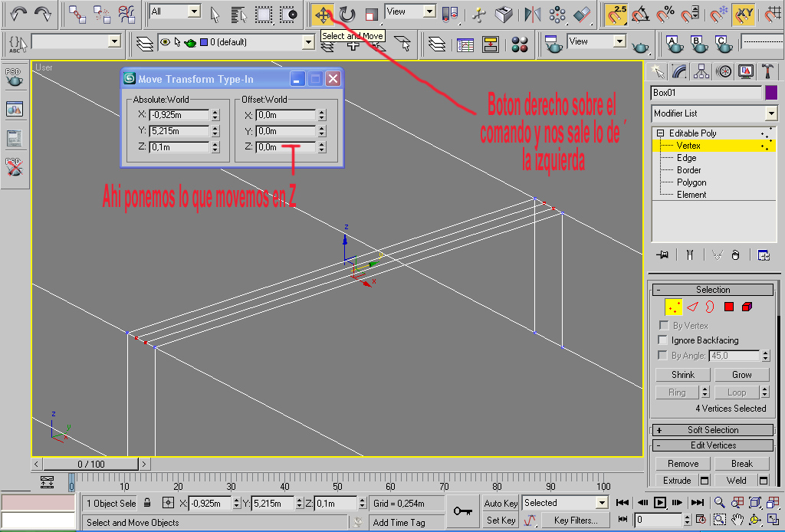Select the Element sub-object level
This screenshot has width=785, height=532.
coord(691,195)
